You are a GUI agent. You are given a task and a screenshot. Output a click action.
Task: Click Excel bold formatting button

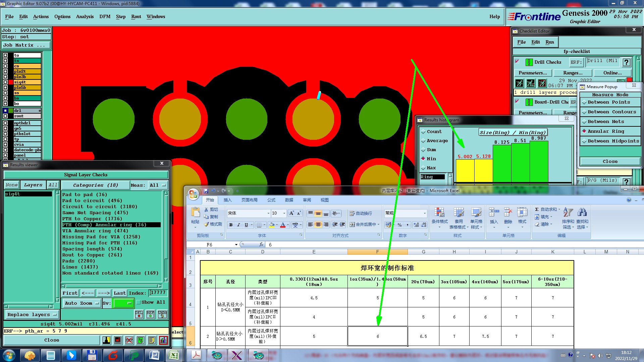pos(231,225)
